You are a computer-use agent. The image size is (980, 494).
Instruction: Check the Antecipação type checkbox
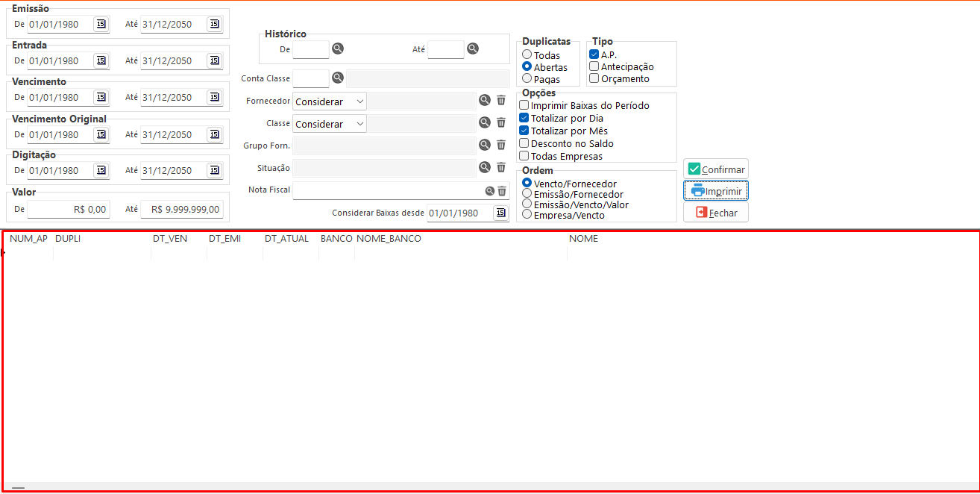(x=594, y=66)
